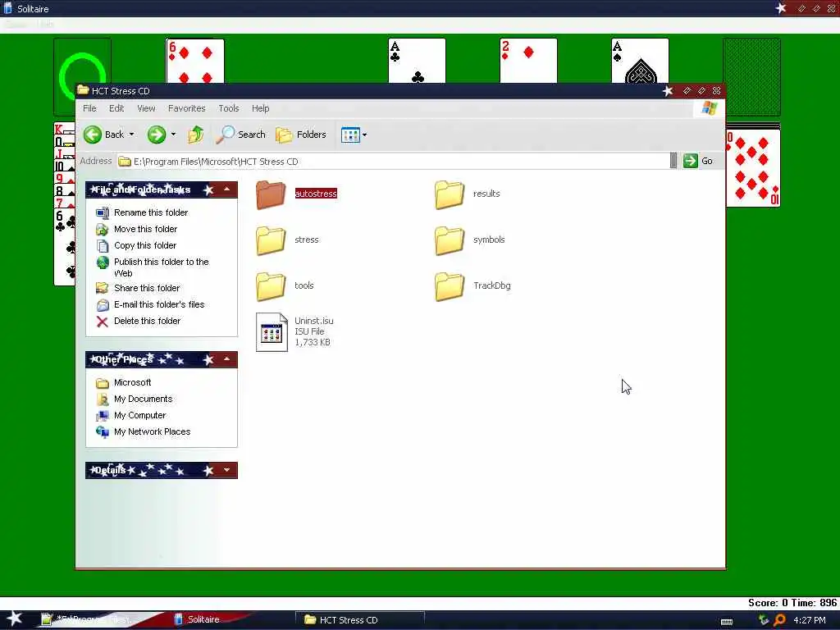
Task: Click Share this folder link
Action: (x=147, y=288)
